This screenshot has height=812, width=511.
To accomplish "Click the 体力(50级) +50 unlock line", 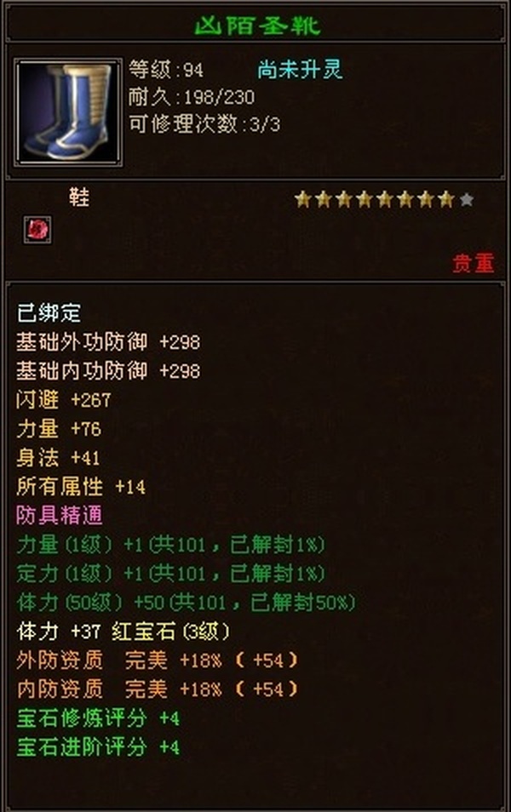I will click(x=186, y=603).
